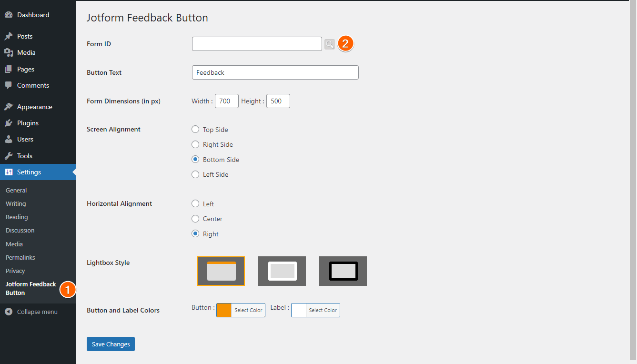The height and width of the screenshot is (364, 637).
Task: Click Select Color for Button
Action: pos(248,310)
